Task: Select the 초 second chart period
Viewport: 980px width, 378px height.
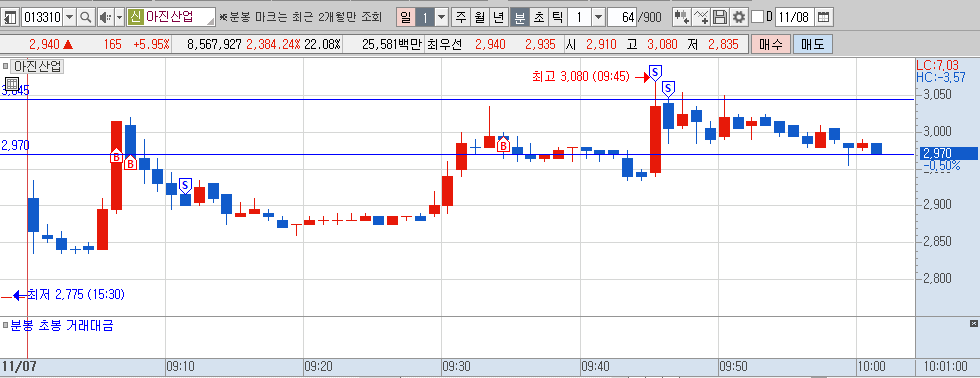Action: pyautogui.click(x=538, y=17)
